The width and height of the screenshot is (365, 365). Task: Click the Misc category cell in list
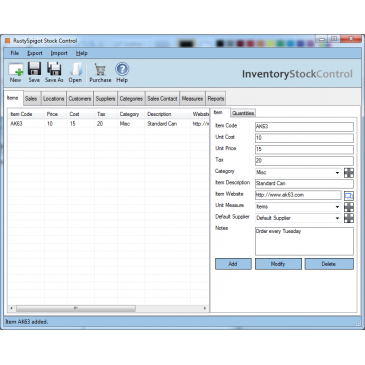[x=125, y=124]
